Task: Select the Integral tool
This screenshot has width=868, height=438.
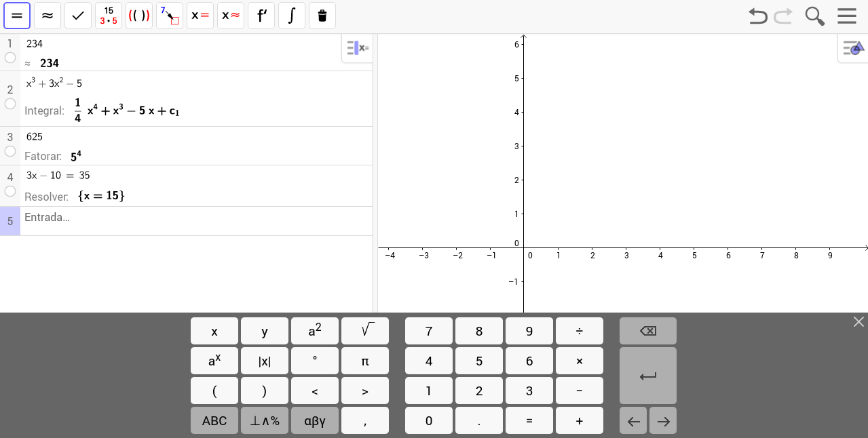Action: 291,16
